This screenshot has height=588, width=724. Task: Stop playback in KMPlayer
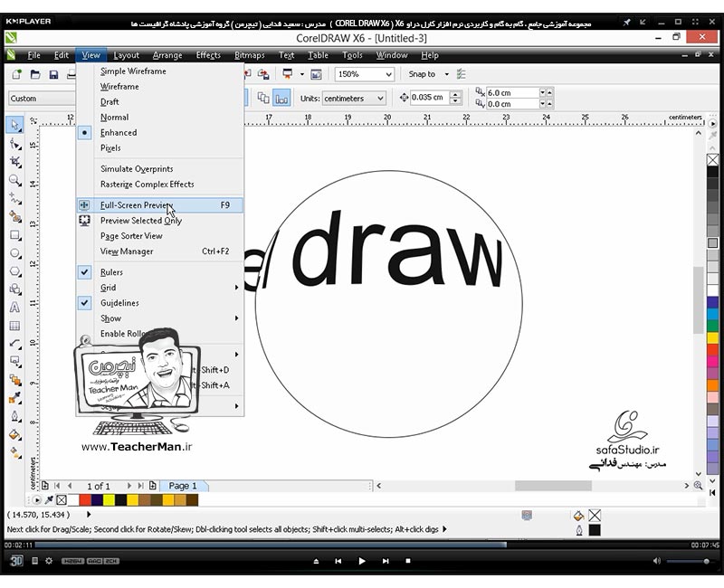click(408, 561)
